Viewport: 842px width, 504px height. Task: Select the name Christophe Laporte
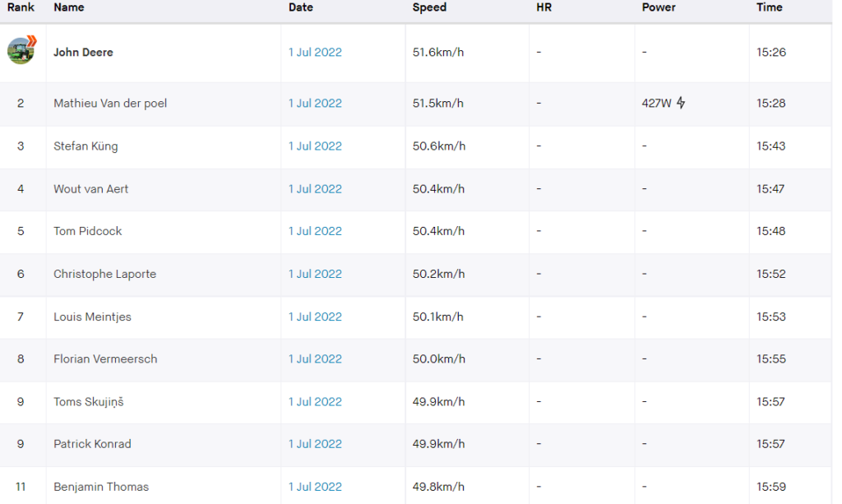(x=104, y=274)
